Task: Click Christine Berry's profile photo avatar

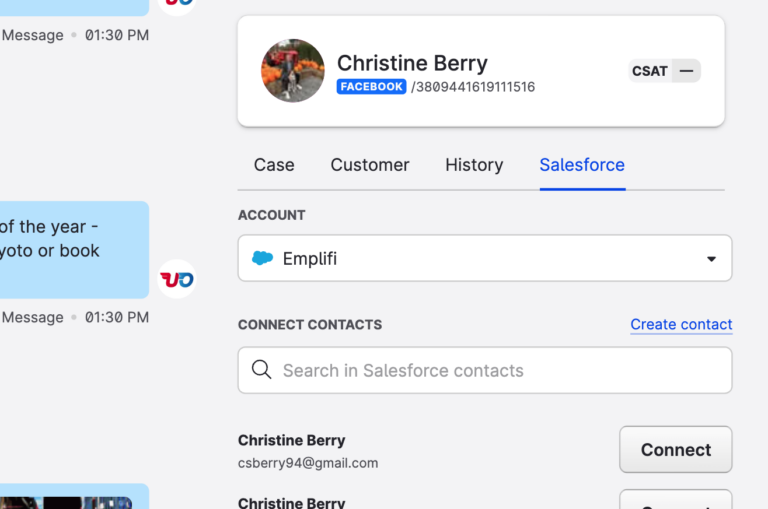Action: (x=293, y=71)
